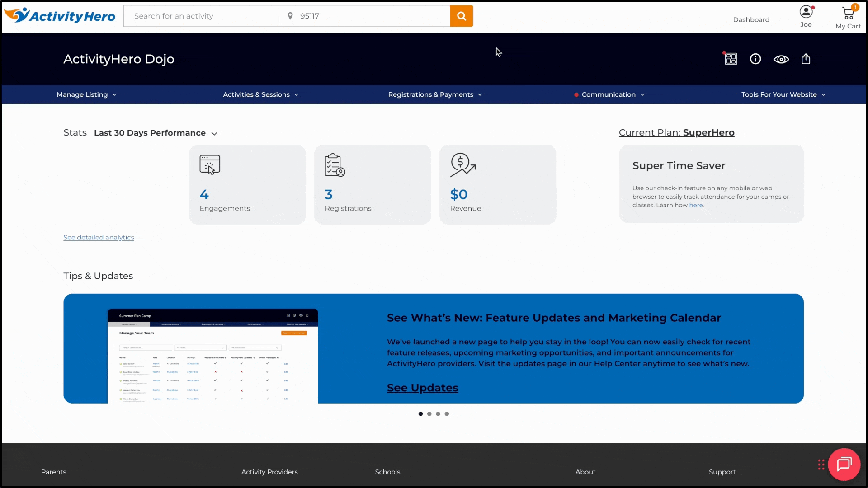Open the QR code grid icon
The image size is (868, 488).
[731, 59]
